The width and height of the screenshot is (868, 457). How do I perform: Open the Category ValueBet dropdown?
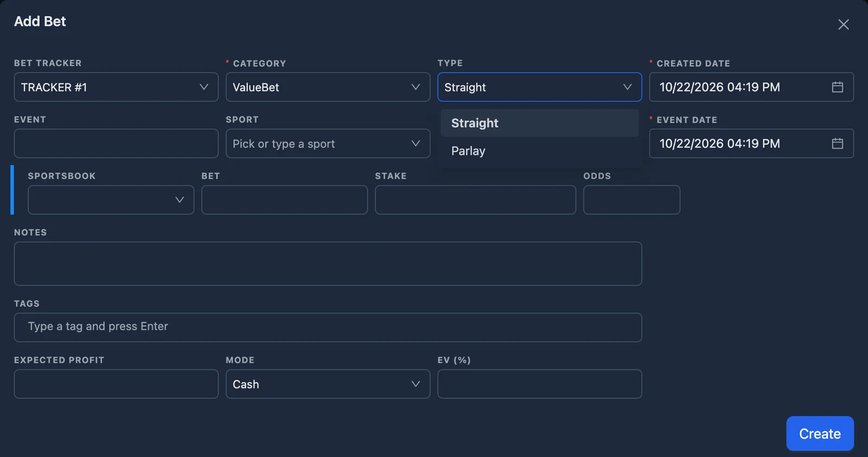(x=328, y=87)
